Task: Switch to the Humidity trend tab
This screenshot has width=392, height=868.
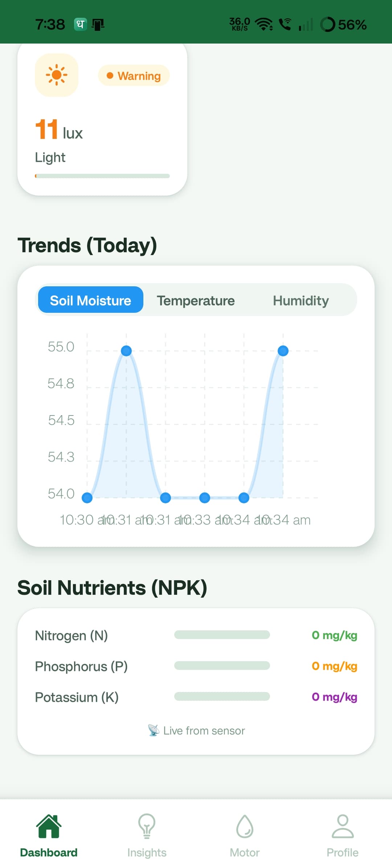Action: pos(301,300)
